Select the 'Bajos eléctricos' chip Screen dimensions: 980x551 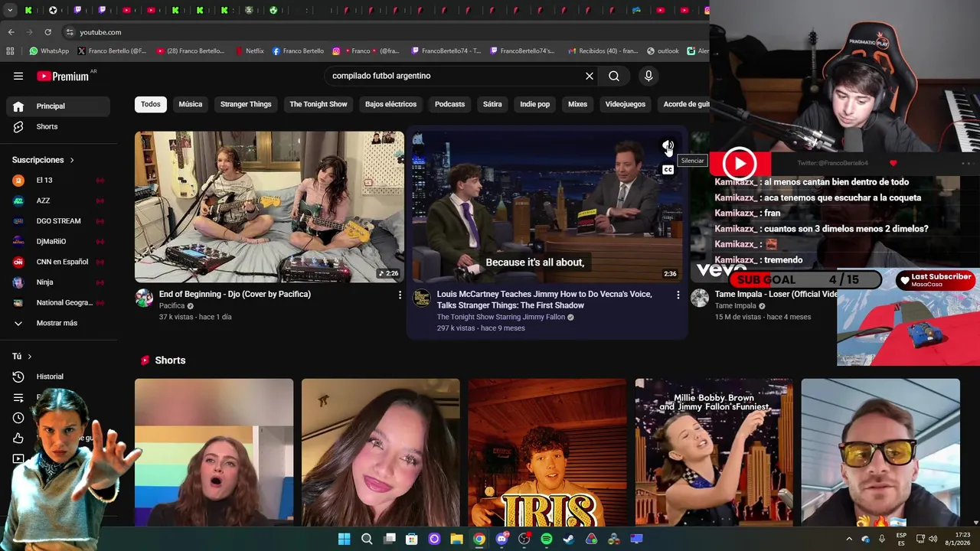pyautogui.click(x=390, y=104)
